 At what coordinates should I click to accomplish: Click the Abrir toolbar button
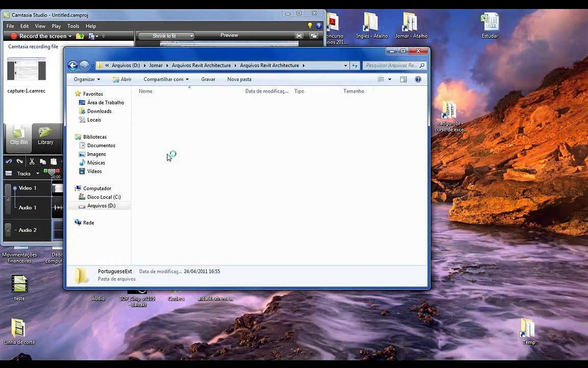(122, 79)
